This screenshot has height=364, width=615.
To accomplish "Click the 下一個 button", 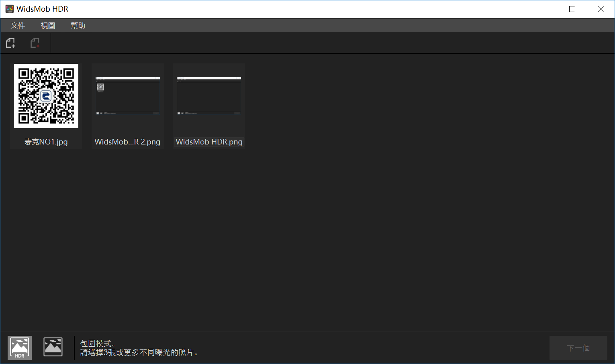I will [x=578, y=348].
